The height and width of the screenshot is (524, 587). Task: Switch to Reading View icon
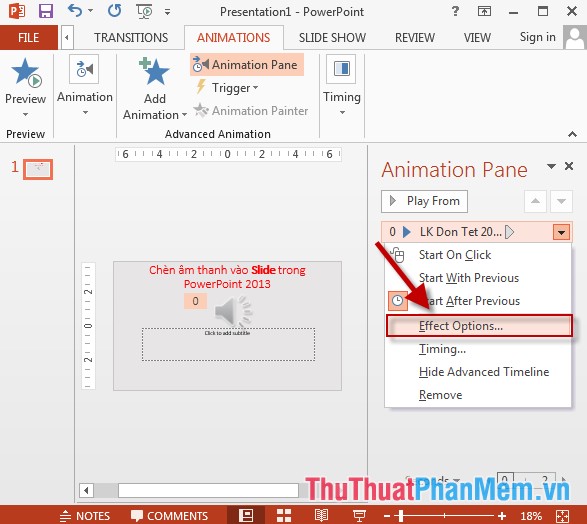pos(321,516)
